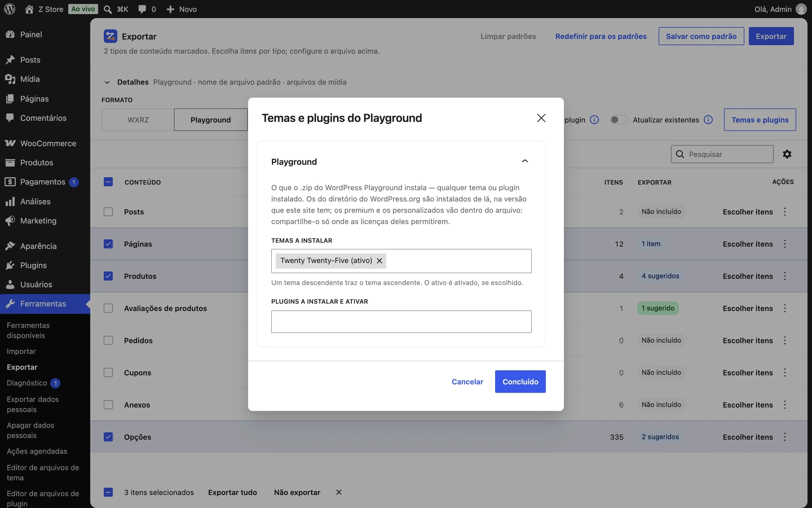Toggle Atualizar existentes switch
Screen dimensions: 812x508
[x=619, y=120]
